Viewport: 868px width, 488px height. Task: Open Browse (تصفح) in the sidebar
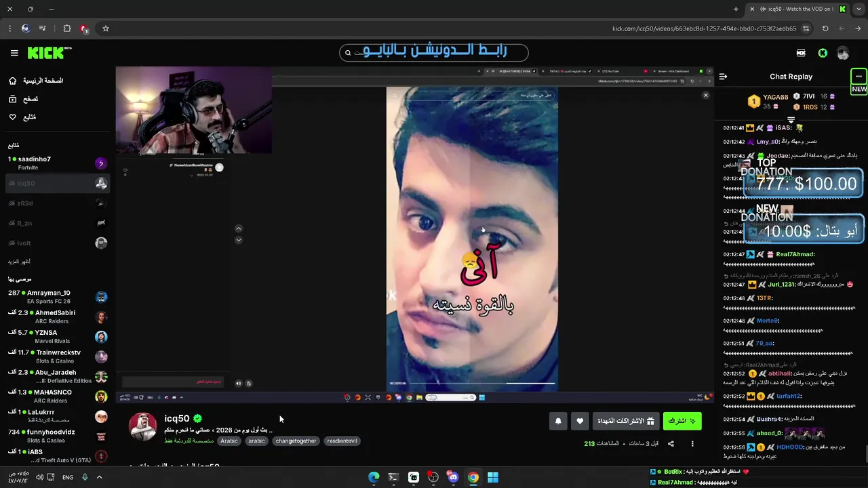pos(23,99)
